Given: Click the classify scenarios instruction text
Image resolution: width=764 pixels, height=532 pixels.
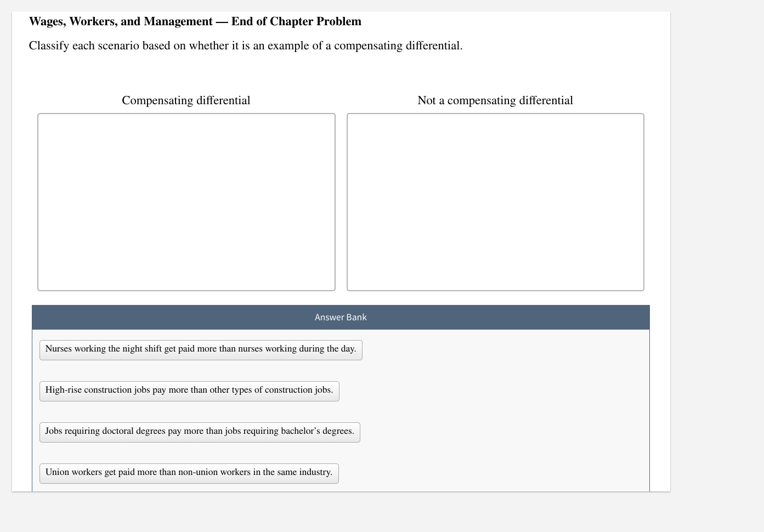Looking at the screenshot, I should [x=246, y=46].
